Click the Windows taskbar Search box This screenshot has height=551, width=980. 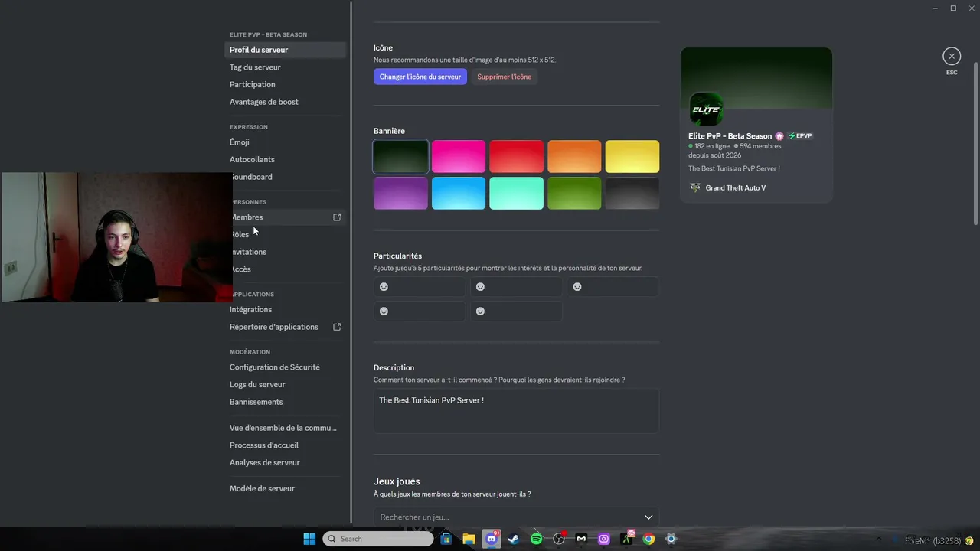click(x=378, y=539)
